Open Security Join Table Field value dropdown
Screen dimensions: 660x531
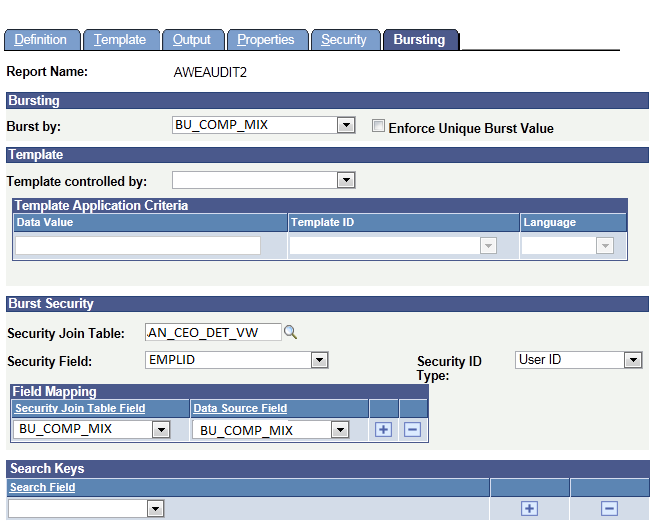coord(161,430)
